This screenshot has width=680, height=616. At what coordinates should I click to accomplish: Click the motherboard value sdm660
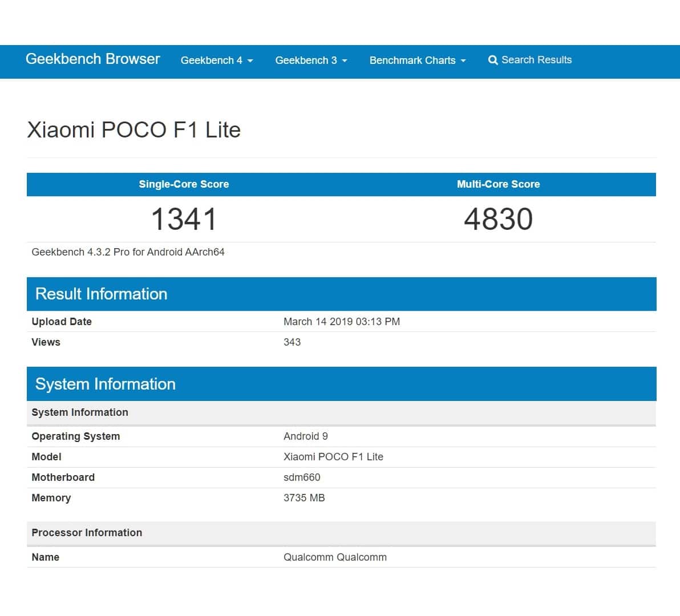(302, 477)
